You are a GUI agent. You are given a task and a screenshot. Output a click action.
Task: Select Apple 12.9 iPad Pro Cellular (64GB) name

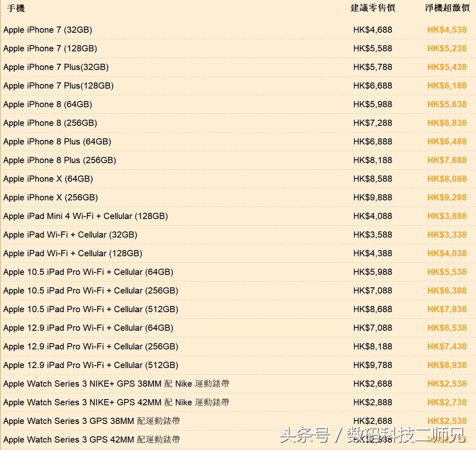pyautogui.click(x=88, y=328)
